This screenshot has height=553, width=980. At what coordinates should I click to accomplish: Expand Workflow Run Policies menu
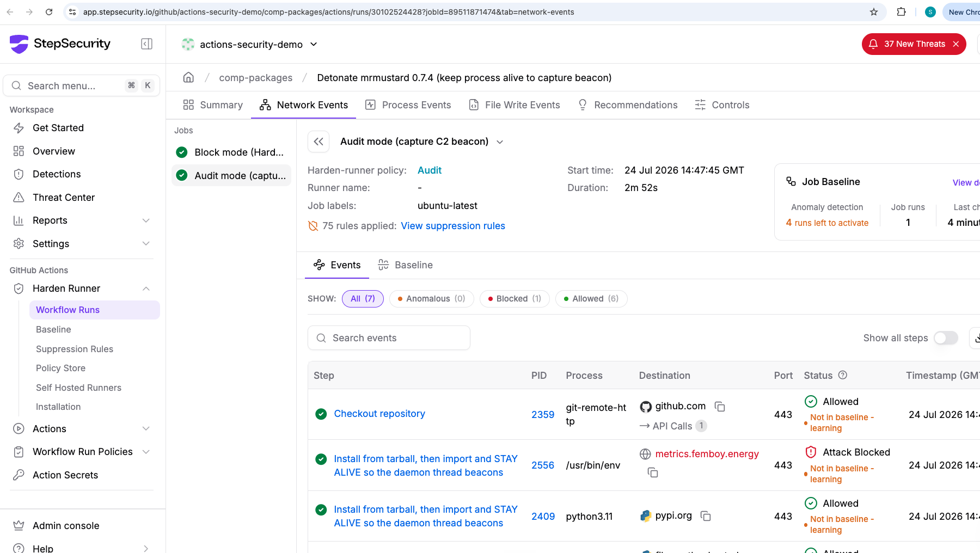146,452
